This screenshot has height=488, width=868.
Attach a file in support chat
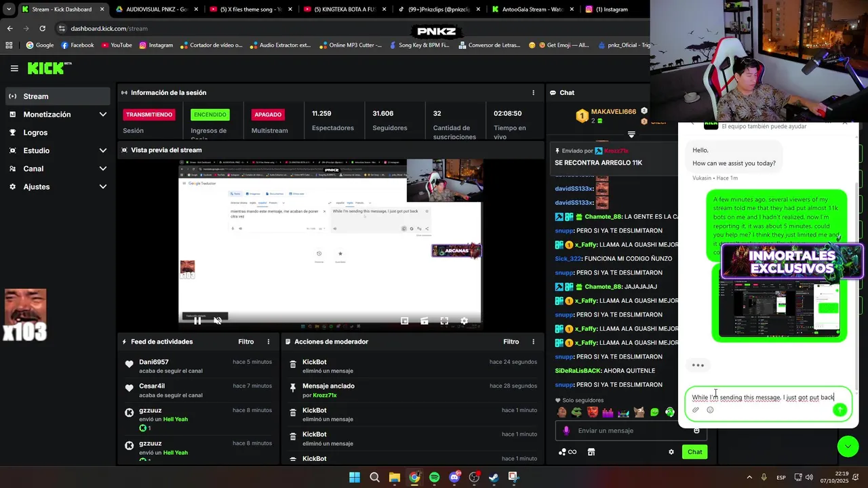point(695,409)
